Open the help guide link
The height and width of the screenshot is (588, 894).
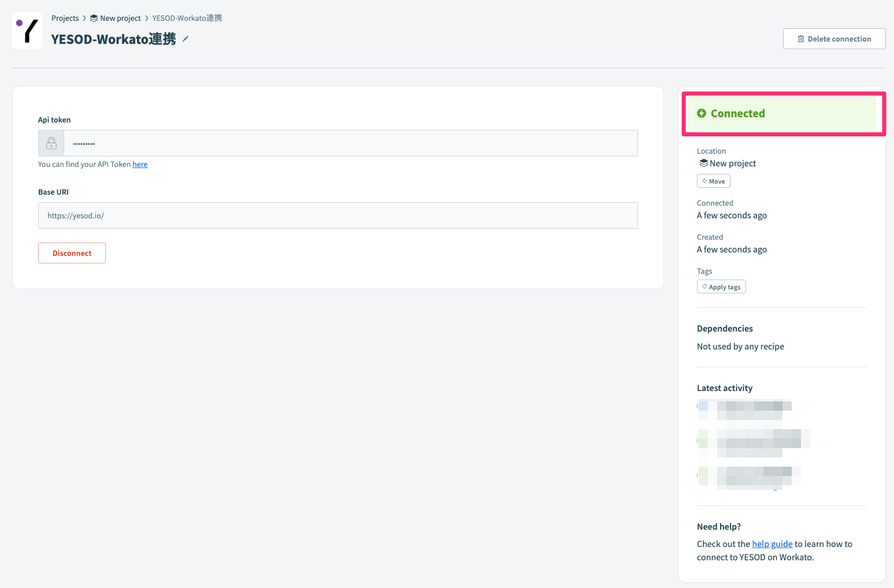pyautogui.click(x=772, y=544)
